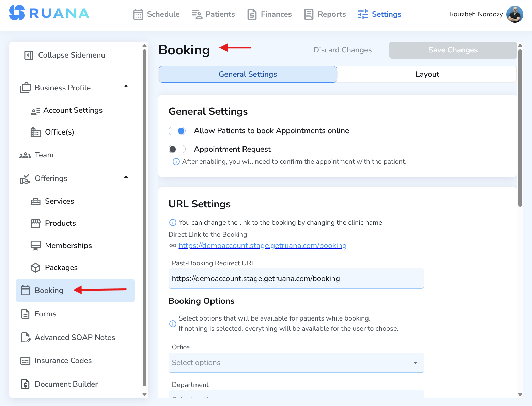Open the Schedule calendar icon
This screenshot has width=532, height=406.
tap(138, 14)
